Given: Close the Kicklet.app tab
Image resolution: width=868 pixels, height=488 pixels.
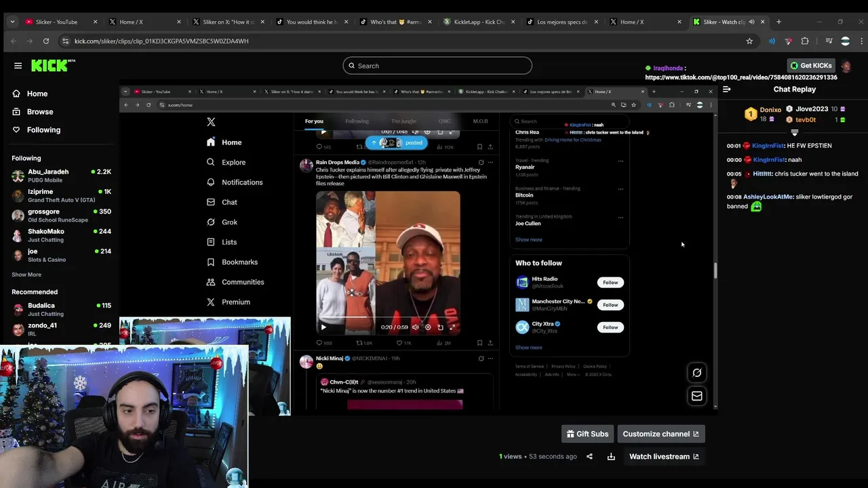Looking at the screenshot, I should pyautogui.click(x=513, y=22).
